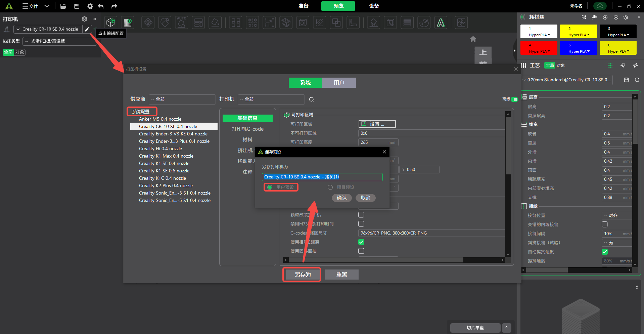Click the add plate grid icon
The width and height of the screenshot is (644, 334).
128,23
